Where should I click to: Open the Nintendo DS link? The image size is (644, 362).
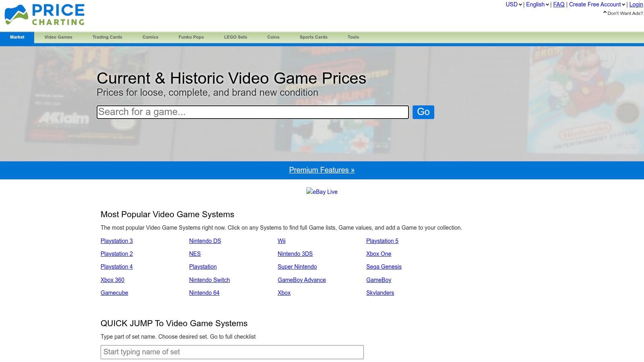(x=205, y=241)
